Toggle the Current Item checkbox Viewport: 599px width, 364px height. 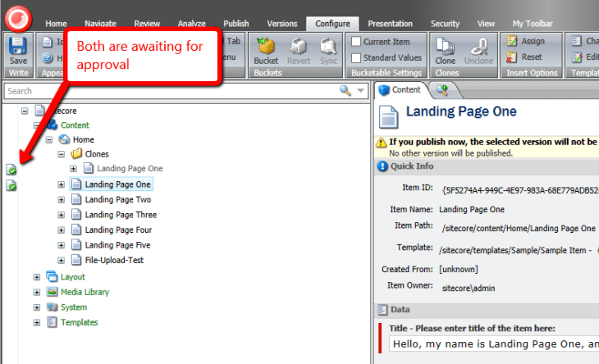point(356,41)
